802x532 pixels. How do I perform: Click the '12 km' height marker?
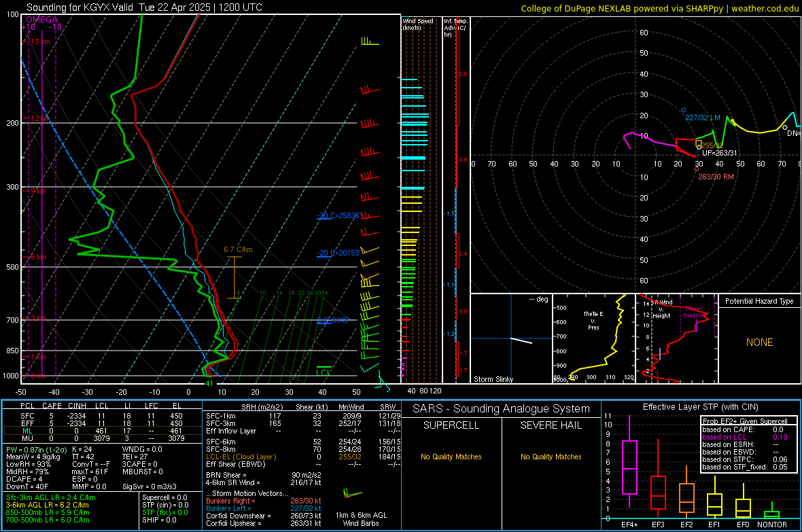click(x=40, y=118)
